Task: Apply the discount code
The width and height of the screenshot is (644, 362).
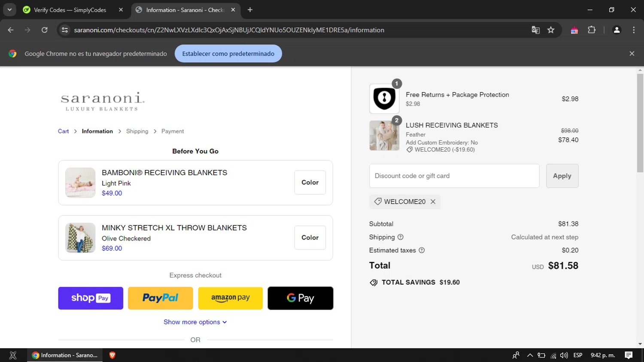Action: click(562, 176)
